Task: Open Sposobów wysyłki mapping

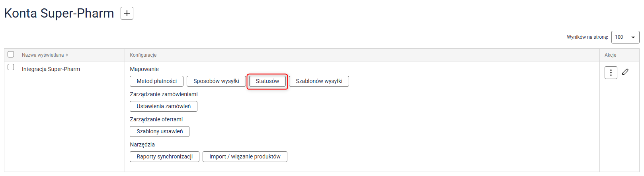Action: pyautogui.click(x=216, y=81)
